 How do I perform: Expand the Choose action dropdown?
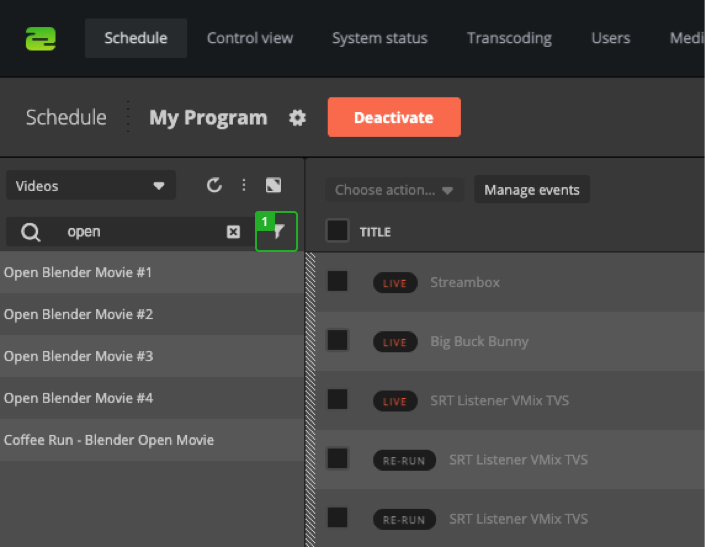394,190
